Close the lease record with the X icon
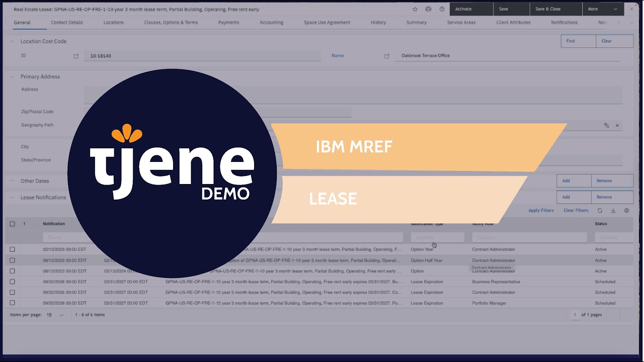The width and height of the screenshot is (644, 362). [631, 9]
